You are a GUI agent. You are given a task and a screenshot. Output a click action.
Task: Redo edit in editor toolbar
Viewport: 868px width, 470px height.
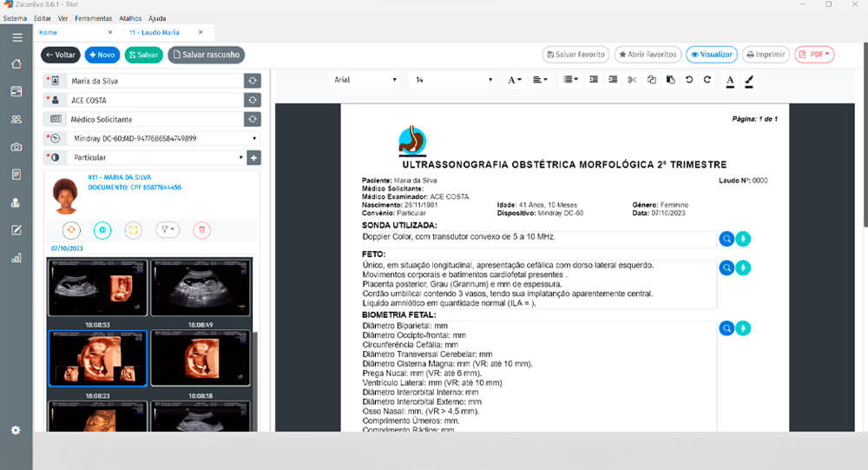[707, 80]
